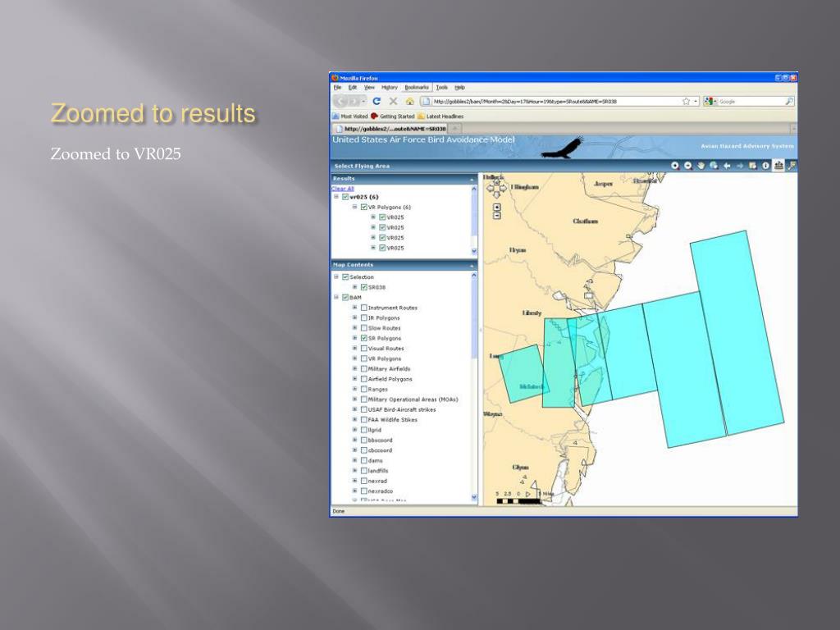Enable the USAF Bird-Aircraft strikes layer
The image size is (840, 630).
pos(363,409)
